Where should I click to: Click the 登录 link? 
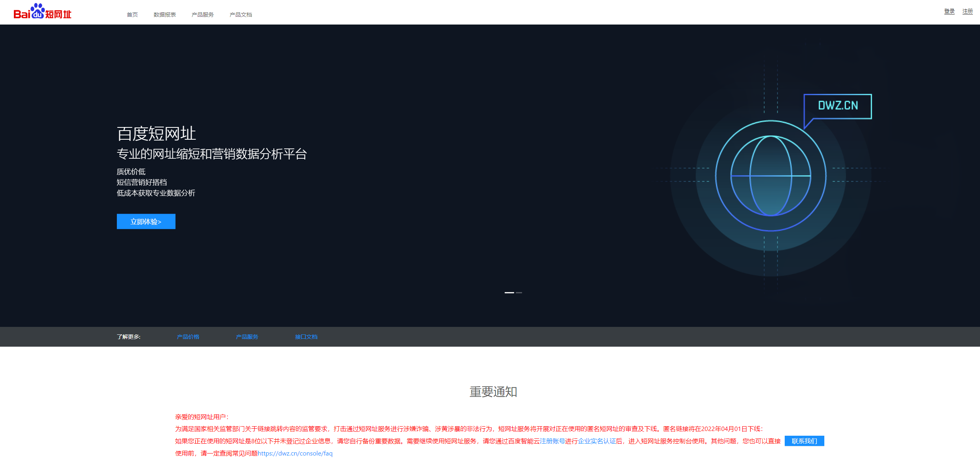point(949,11)
